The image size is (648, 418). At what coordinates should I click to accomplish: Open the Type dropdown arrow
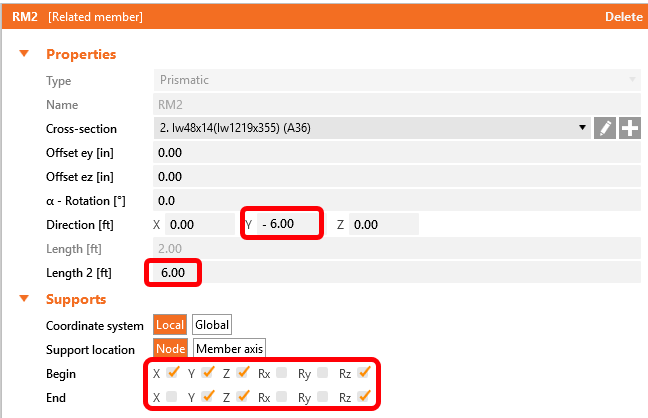(631, 80)
